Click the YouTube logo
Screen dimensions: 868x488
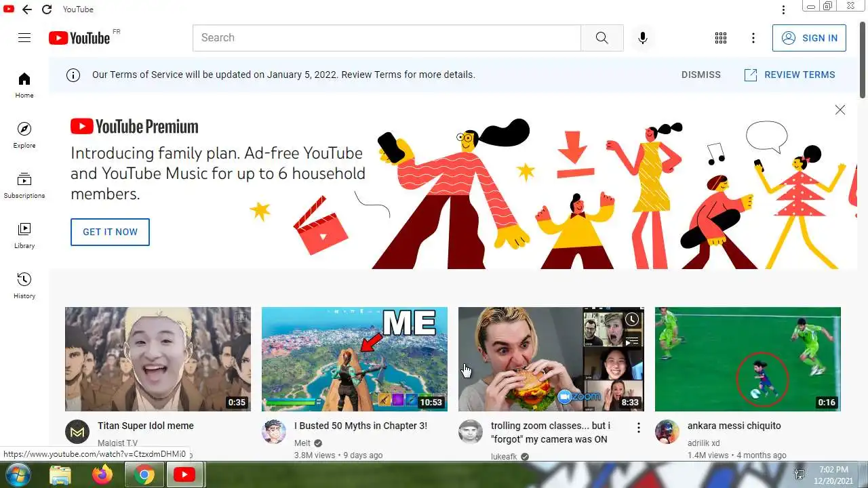click(79, 38)
